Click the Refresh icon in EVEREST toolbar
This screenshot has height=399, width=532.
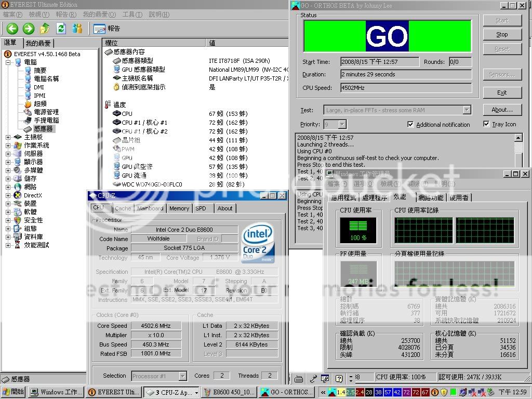(x=61, y=29)
